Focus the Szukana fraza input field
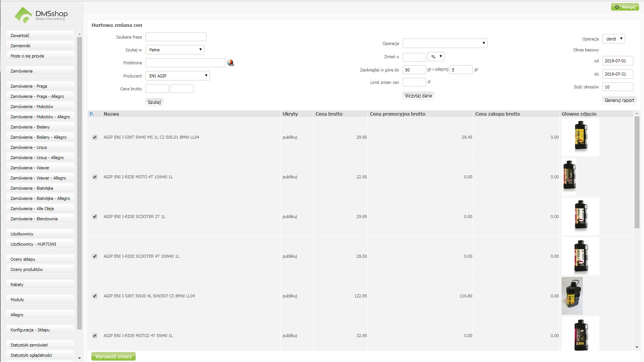 tap(176, 37)
